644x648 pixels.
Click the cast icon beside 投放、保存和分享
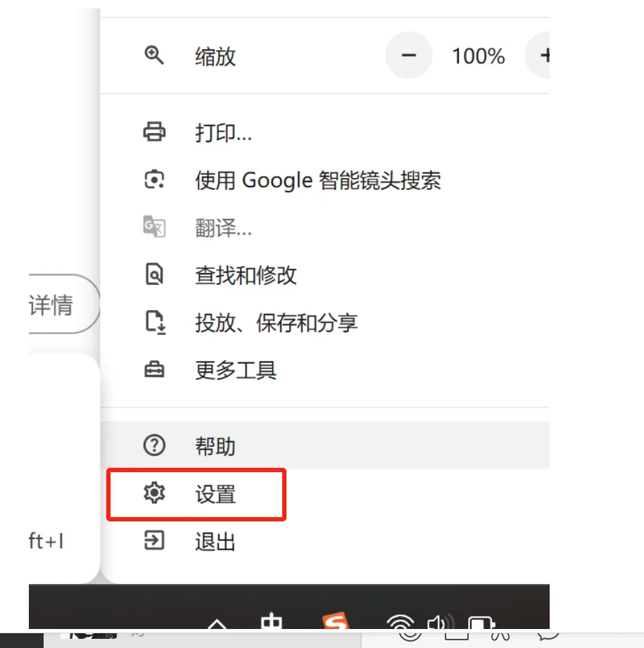(155, 322)
